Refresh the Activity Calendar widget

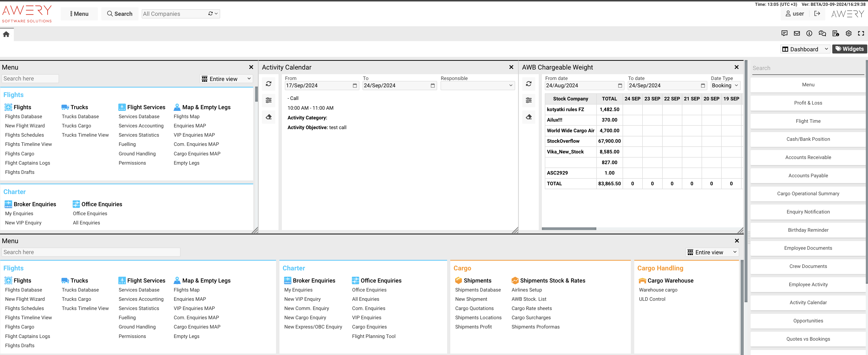coord(269,84)
